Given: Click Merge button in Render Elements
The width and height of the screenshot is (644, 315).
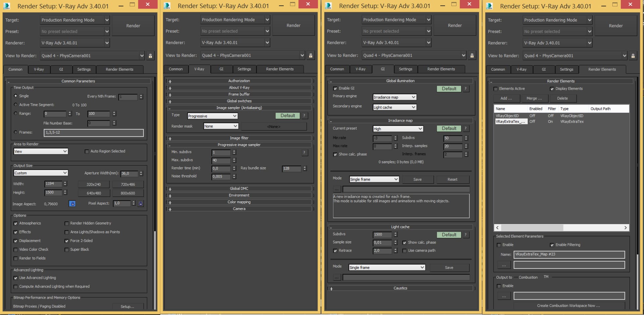Looking at the screenshot, I should pos(534,98).
